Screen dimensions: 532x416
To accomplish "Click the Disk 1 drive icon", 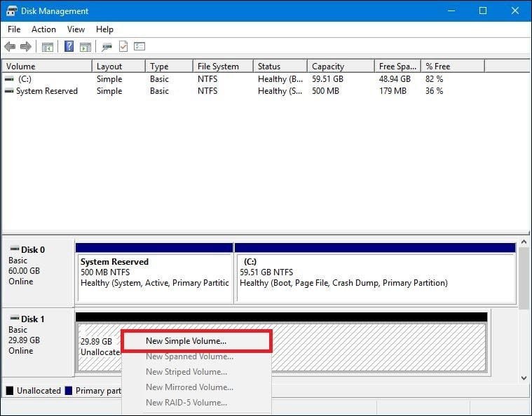I will (x=15, y=318).
